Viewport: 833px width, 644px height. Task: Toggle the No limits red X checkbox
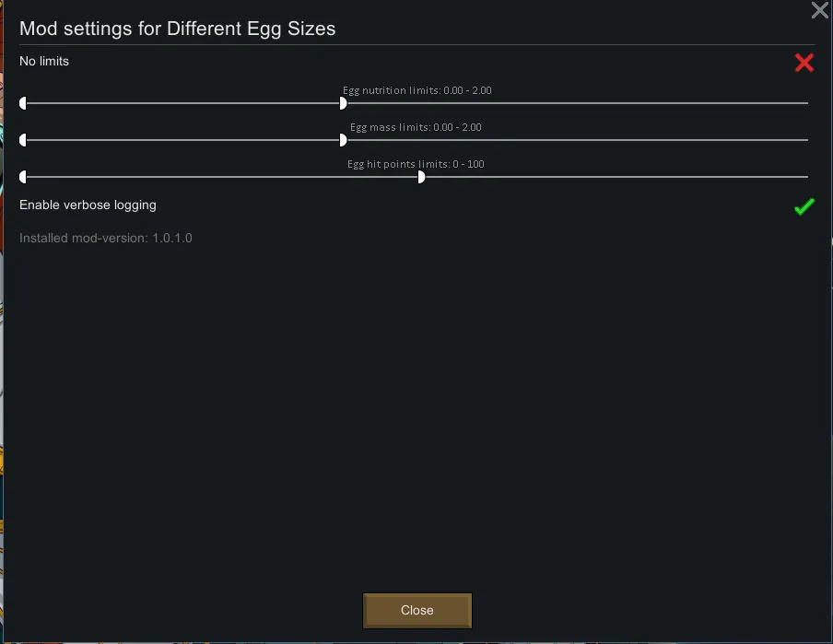804,63
